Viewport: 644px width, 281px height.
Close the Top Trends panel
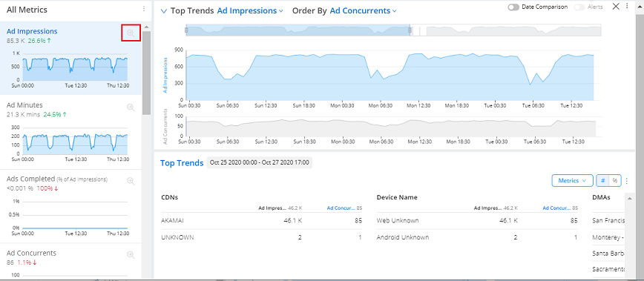click(x=616, y=6)
